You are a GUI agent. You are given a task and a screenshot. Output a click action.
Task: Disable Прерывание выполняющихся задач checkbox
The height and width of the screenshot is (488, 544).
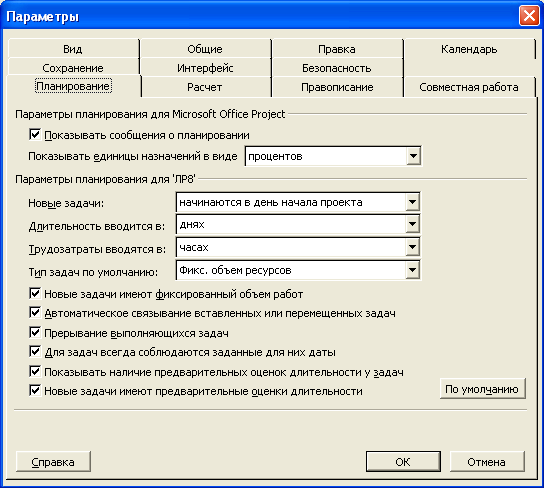(35, 332)
